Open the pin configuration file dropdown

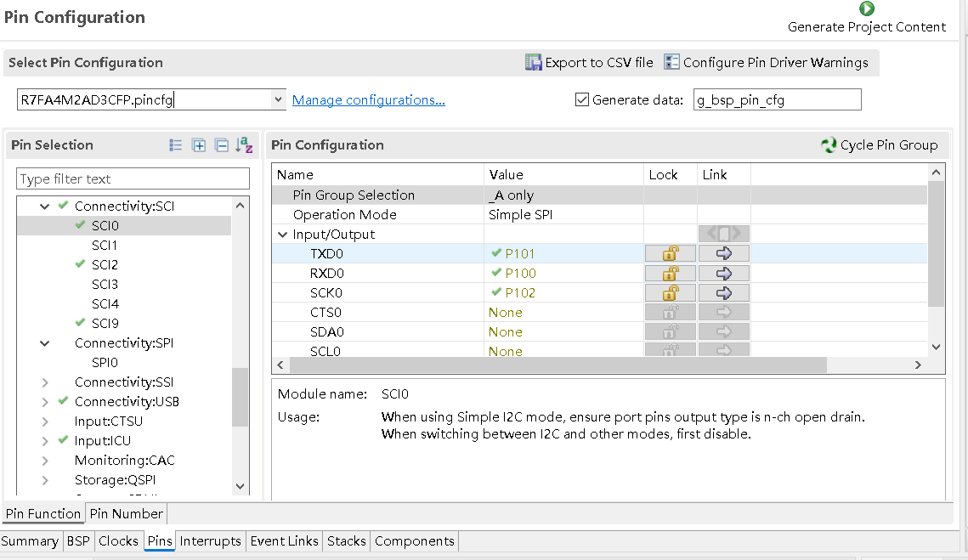click(x=278, y=99)
